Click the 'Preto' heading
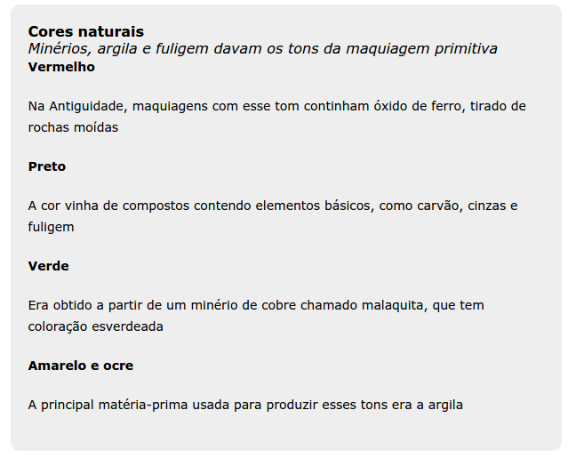 point(47,167)
